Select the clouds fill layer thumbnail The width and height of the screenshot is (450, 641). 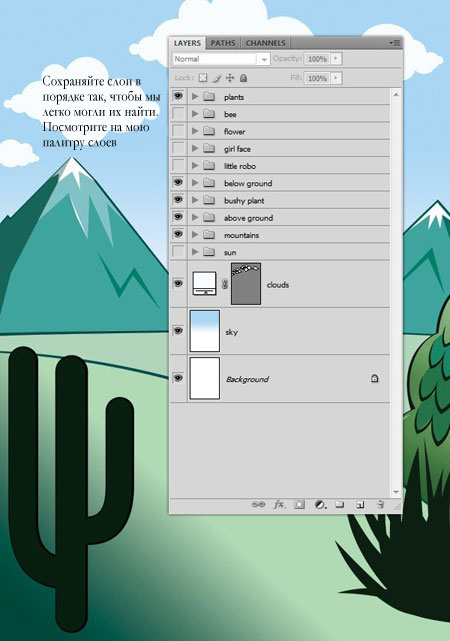click(x=204, y=284)
